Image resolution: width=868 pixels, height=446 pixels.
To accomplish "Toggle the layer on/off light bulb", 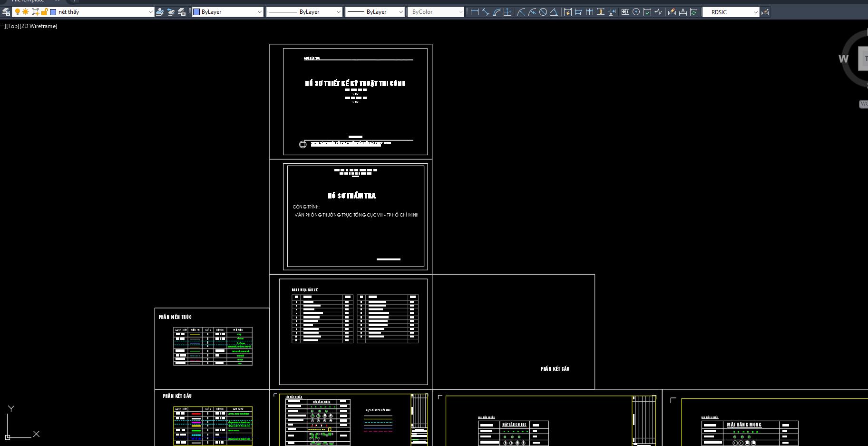I will tap(17, 12).
